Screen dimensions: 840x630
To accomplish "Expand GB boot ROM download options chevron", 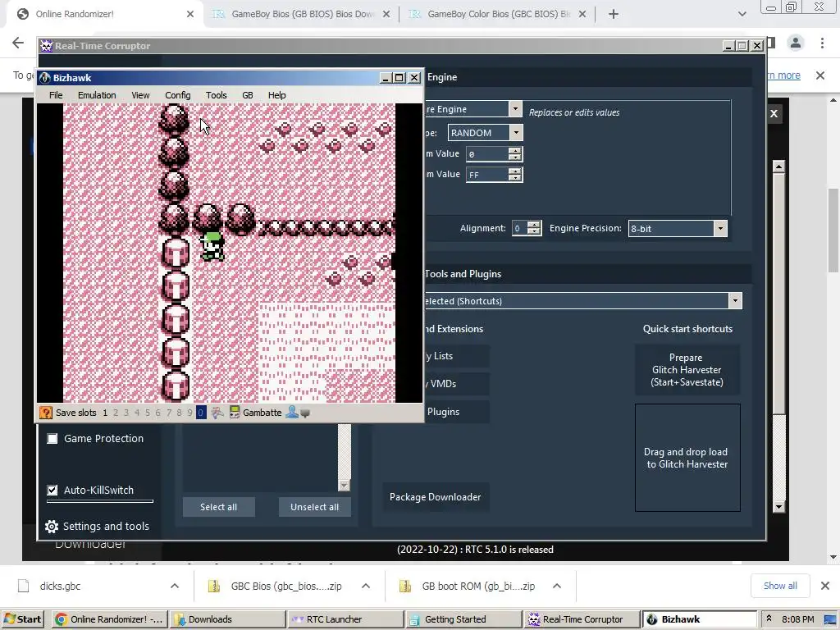I will 557,586.
